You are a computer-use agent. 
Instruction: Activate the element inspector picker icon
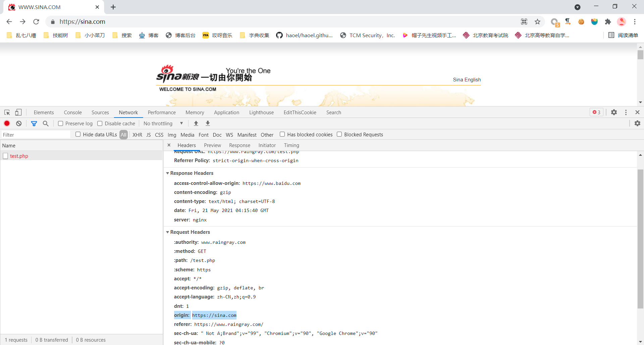tap(7, 113)
